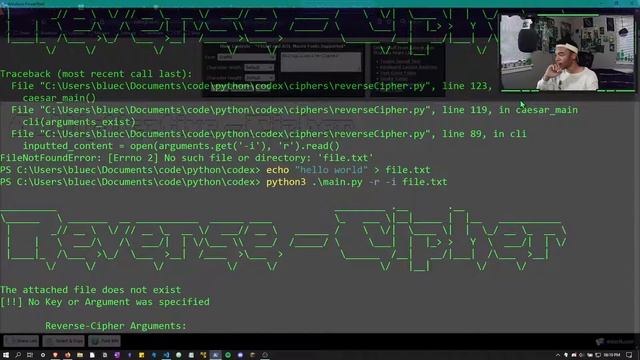Open the taskbar search magnifier
This screenshot has height=360, width=640.
coord(18,355)
